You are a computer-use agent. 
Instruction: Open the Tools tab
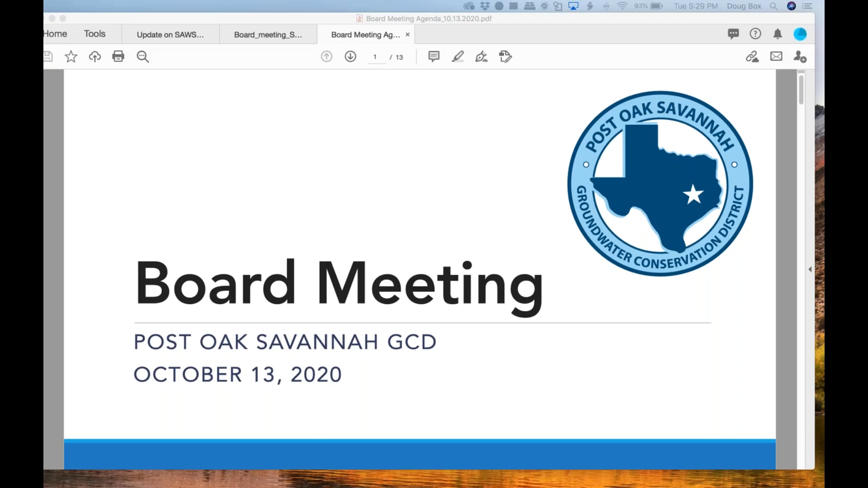pos(95,34)
